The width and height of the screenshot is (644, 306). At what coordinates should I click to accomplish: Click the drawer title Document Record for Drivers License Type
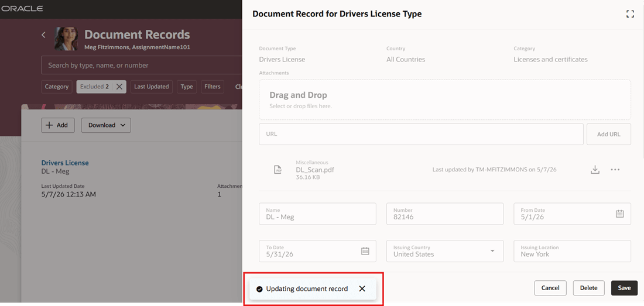point(337,14)
